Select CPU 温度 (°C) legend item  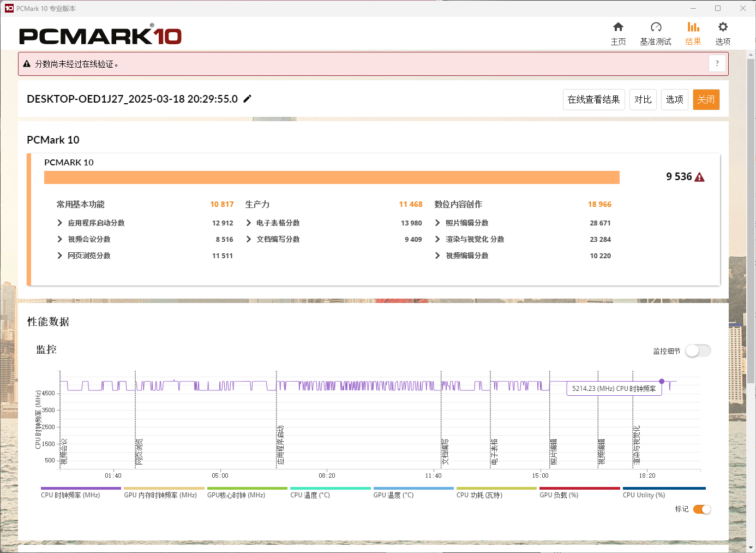pyautogui.click(x=330, y=493)
